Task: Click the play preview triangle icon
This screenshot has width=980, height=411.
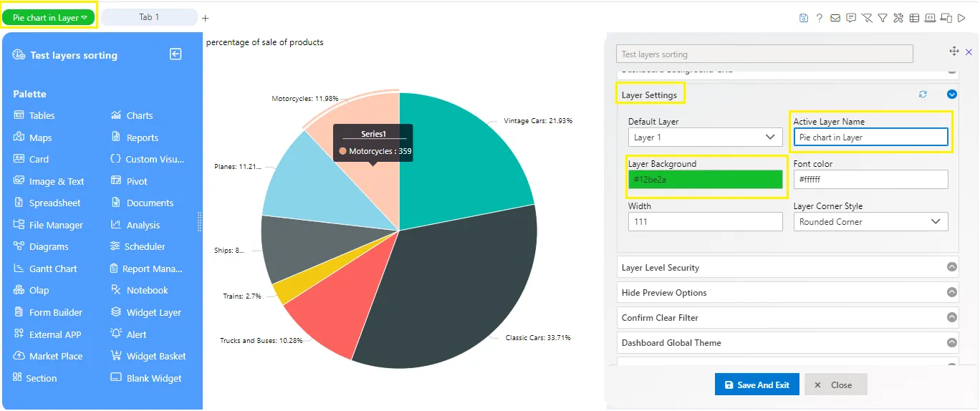Action: point(961,18)
